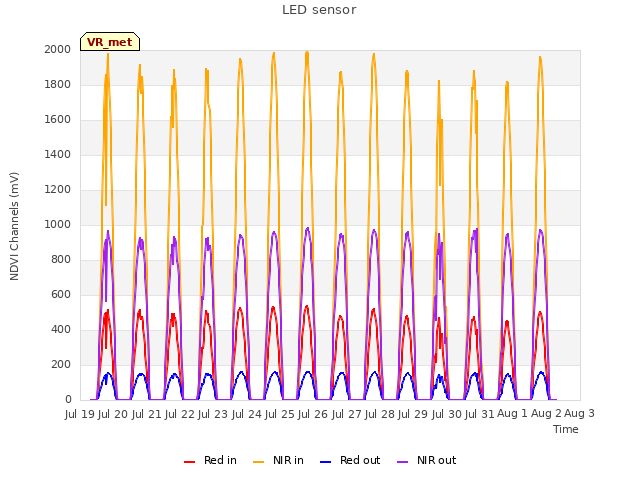Screen dimensions: 640x480
Task: Click the Jul 22 x-axis label
Action: 179,414
